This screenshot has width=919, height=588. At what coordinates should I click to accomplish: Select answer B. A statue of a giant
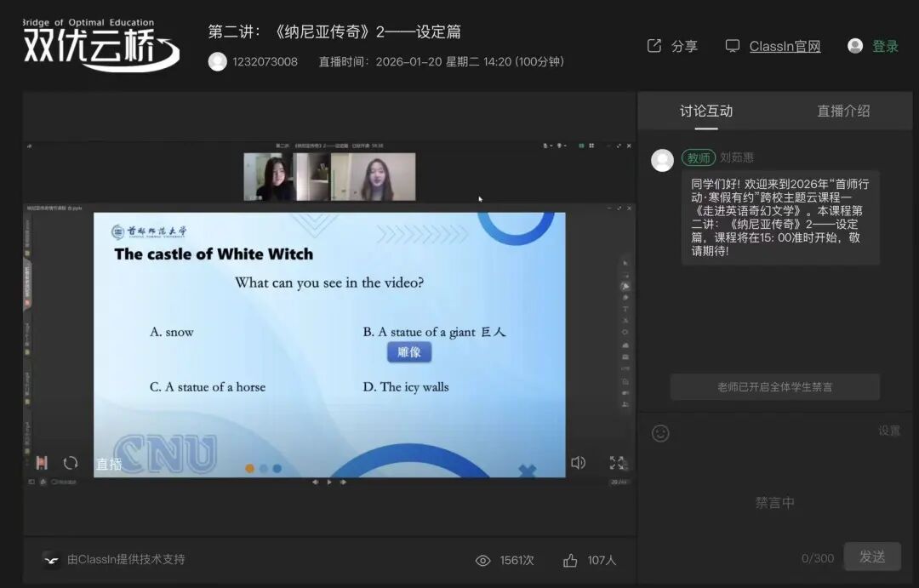coord(434,332)
